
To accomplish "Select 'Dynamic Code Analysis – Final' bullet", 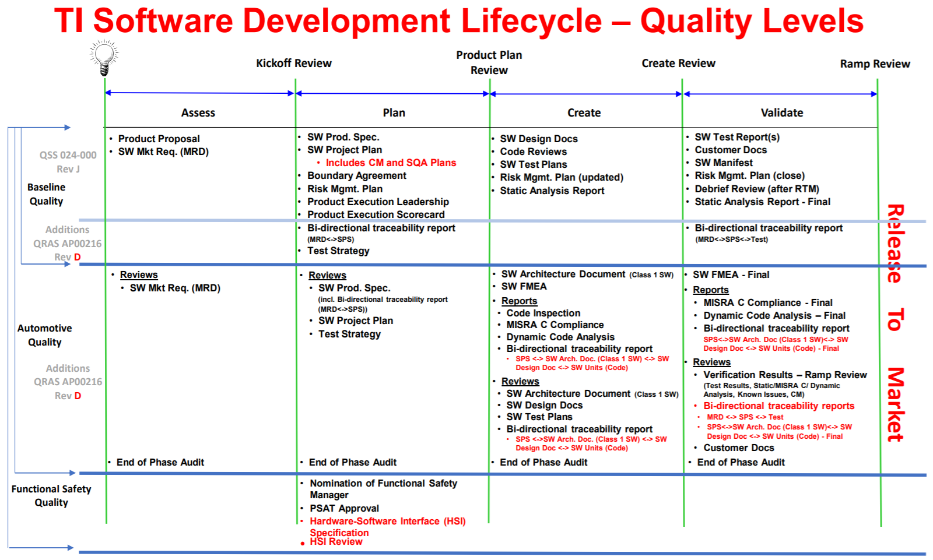I will click(x=774, y=315).
